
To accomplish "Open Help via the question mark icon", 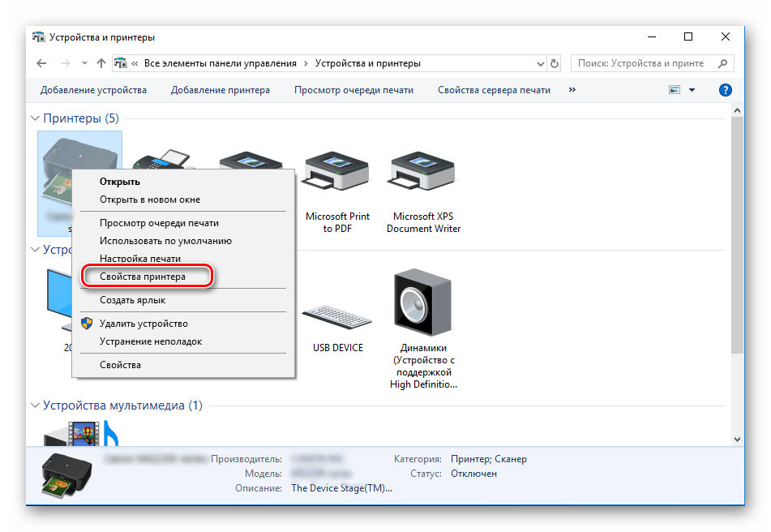I will (725, 90).
